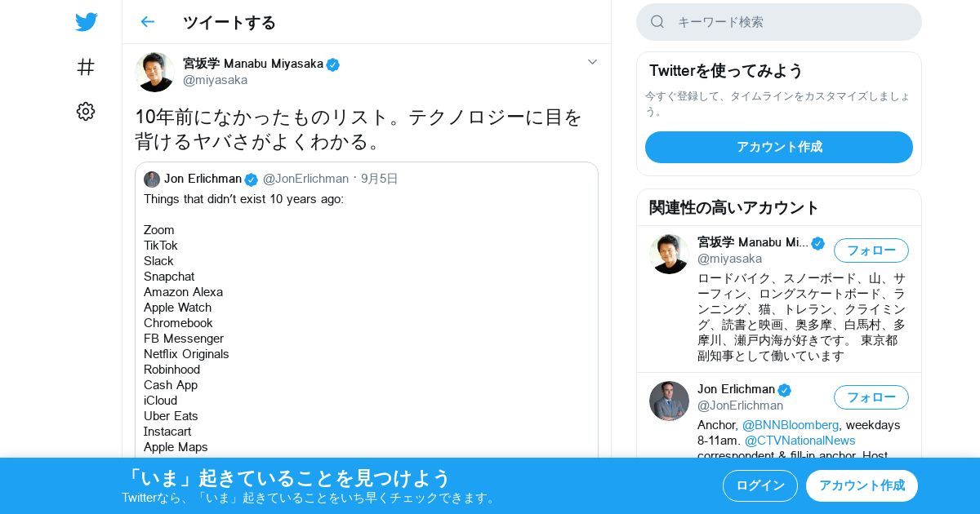Click the 'Uber Eats' list line
This screenshot has height=514, width=980.
click(171, 416)
